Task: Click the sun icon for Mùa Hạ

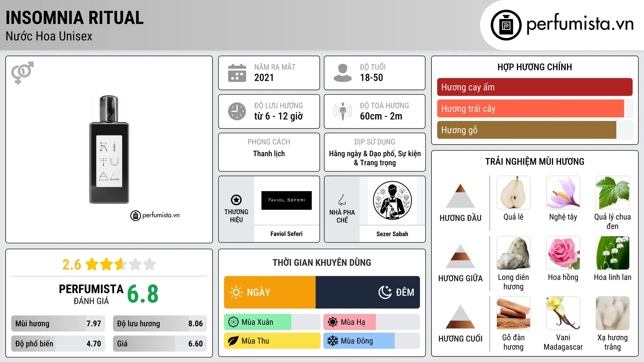Action: [332, 322]
